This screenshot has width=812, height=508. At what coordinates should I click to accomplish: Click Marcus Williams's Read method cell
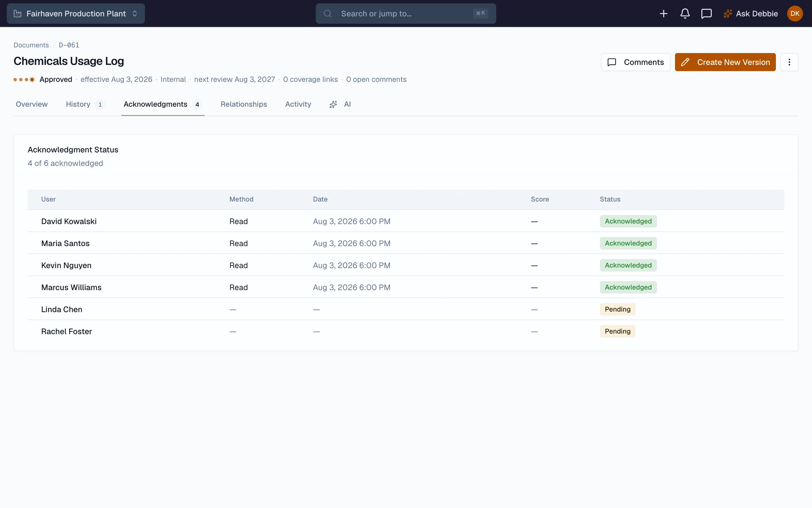pyautogui.click(x=239, y=287)
